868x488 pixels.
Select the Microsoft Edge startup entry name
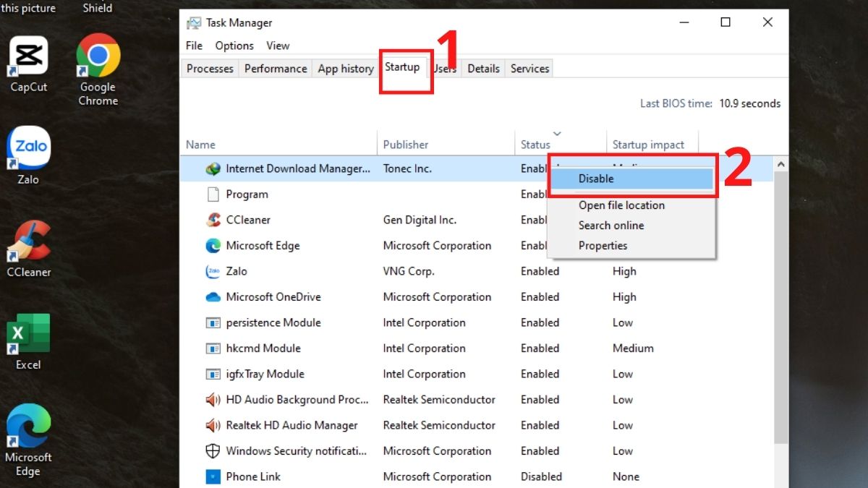[x=263, y=246]
